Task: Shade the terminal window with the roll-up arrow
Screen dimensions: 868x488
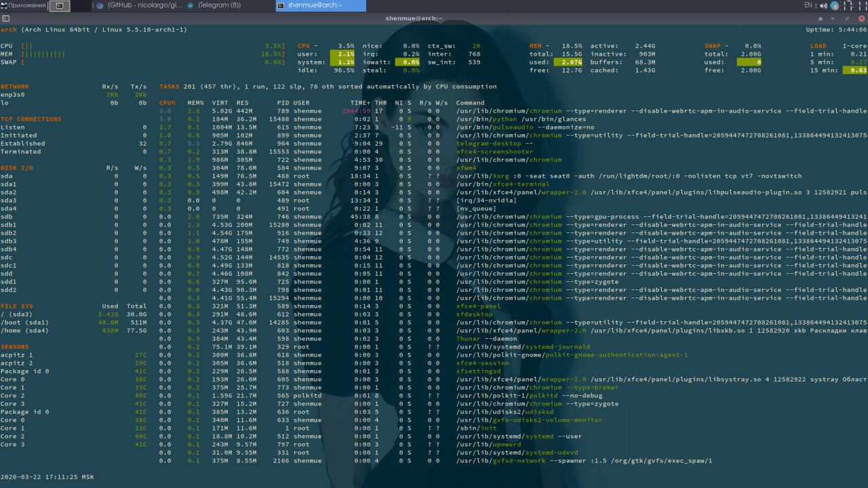Action: tap(821, 18)
